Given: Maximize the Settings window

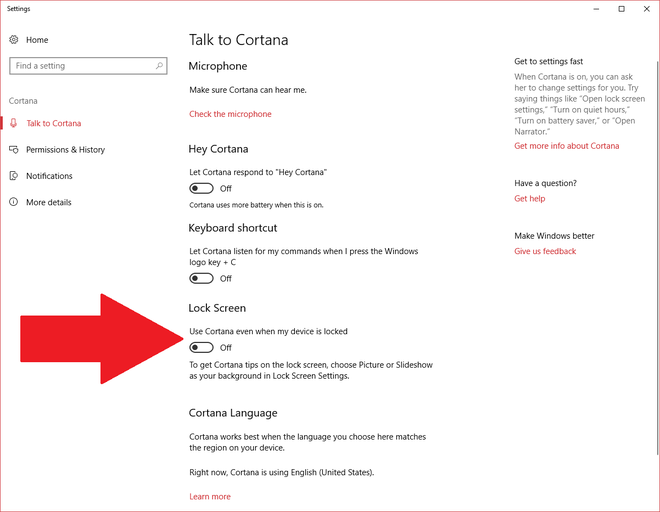Looking at the screenshot, I should click(x=621, y=9).
